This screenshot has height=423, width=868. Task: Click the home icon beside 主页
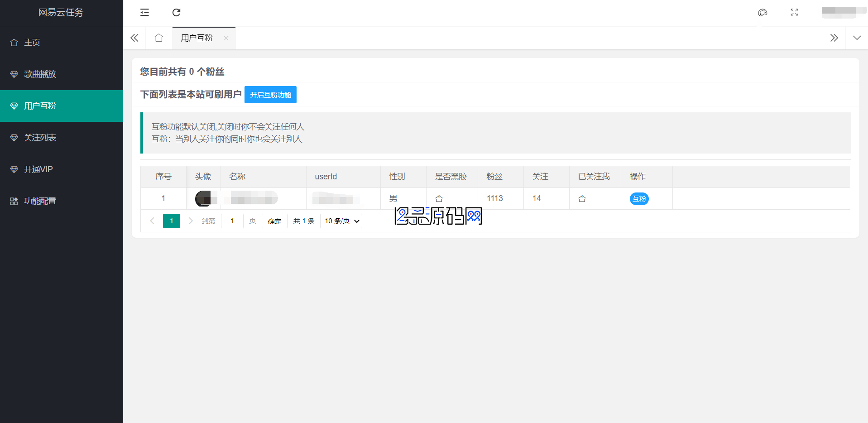[14, 43]
